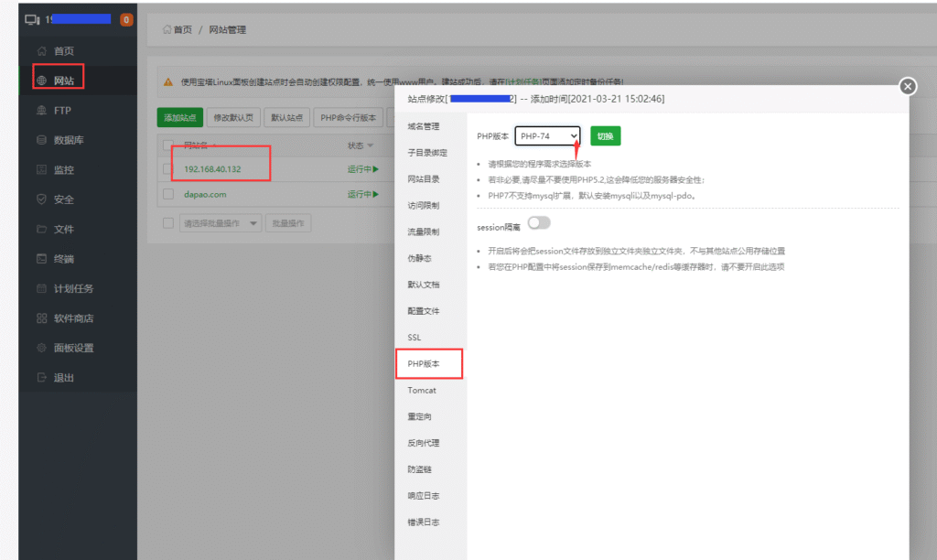Expand the 请选择批量操作 dropdown

(x=221, y=223)
